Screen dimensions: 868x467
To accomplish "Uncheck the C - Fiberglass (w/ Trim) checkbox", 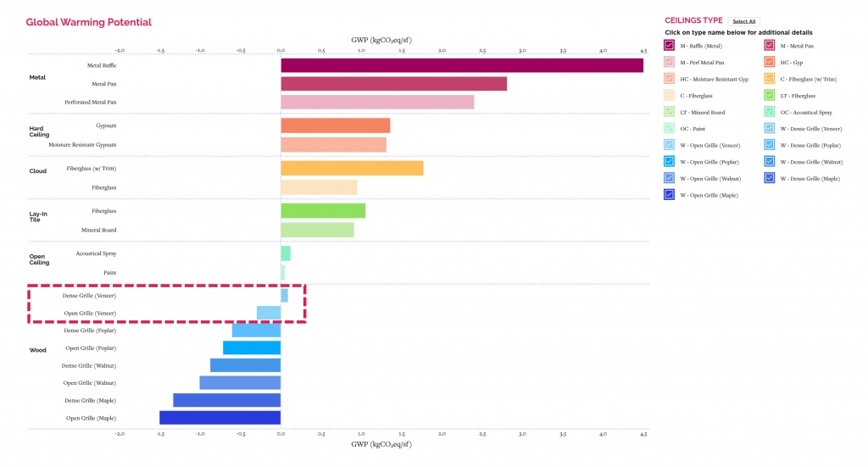I will [x=770, y=79].
